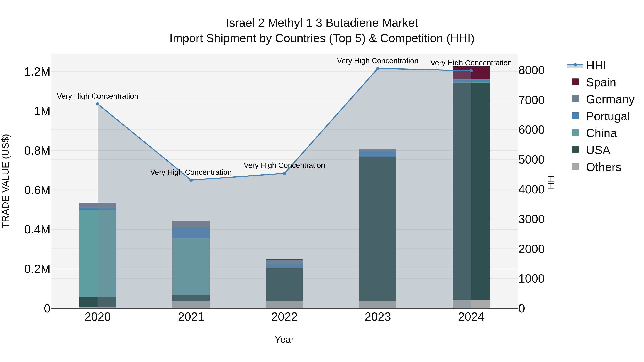The width and height of the screenshot is (644, 362).
Task: Click the 2022 'Very High Concentration' annotation
Action: (284, 165)
